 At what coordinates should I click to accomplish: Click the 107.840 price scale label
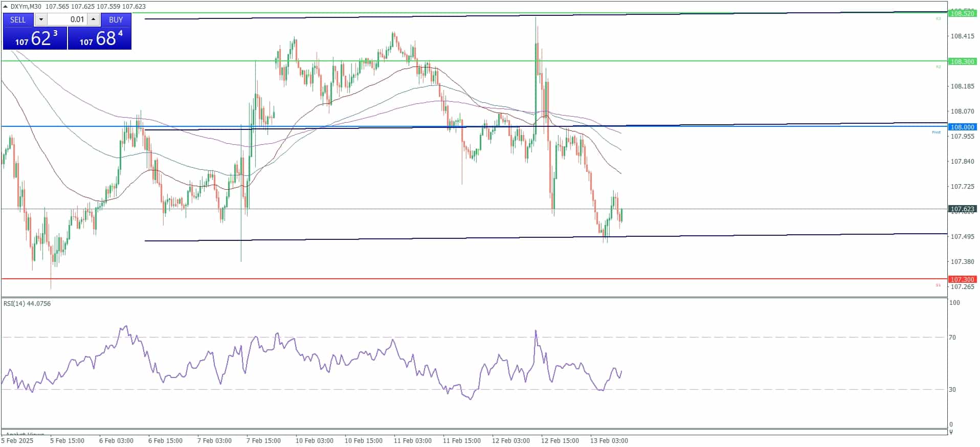(962, 162)
